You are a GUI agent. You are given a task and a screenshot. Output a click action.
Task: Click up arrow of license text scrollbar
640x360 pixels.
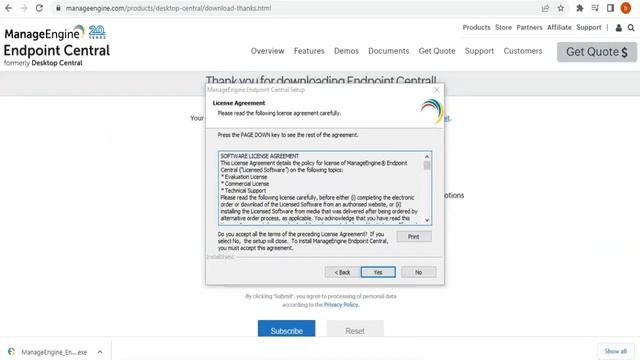coord(427,157)
